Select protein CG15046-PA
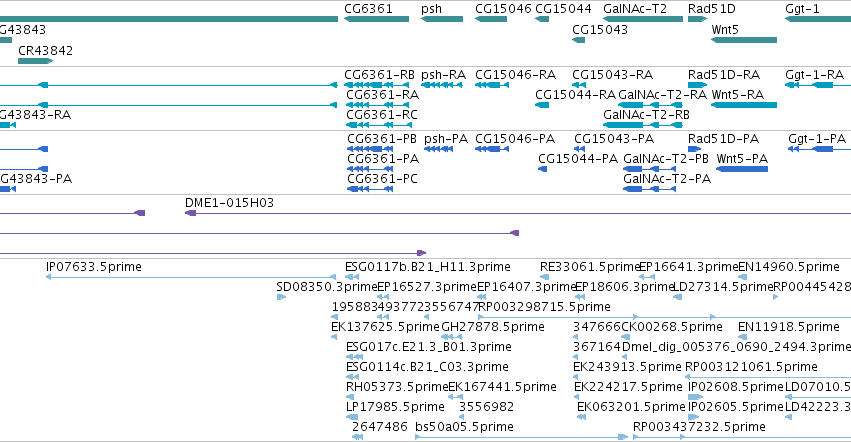 492,149
